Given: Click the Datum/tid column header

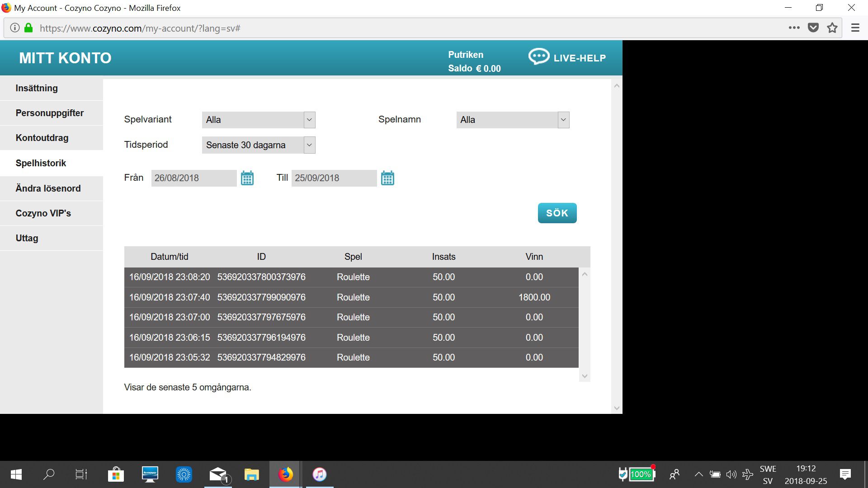Looking at the screenshot, I should tap(170, 257).
